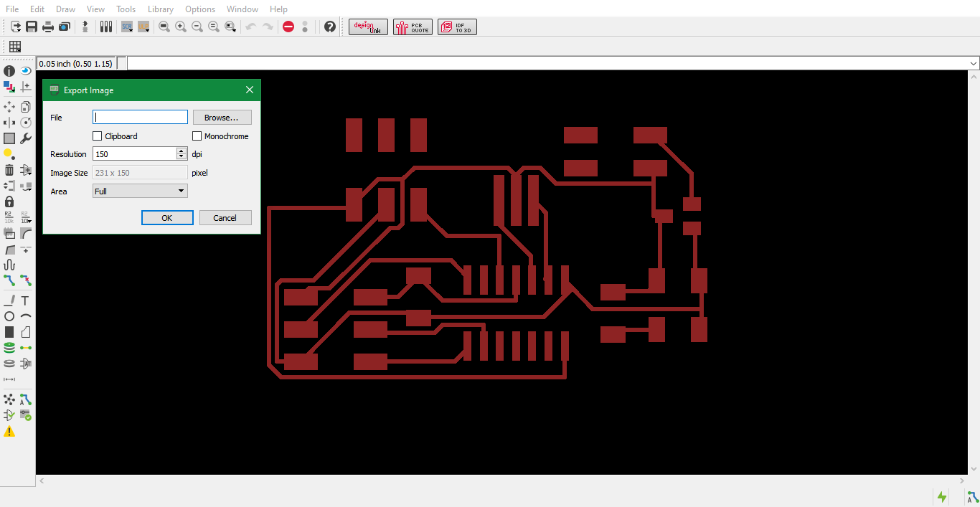Select the Circle drawing tool

pos(9,316)
